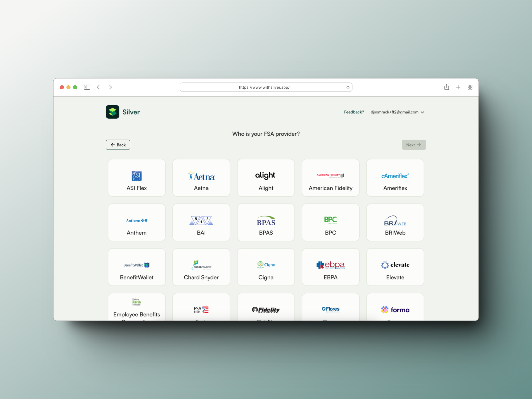The height and width of the screenshot is (399, 532).
Task: Choose the Cigna provider tile
Action: [x=266, y=267]
